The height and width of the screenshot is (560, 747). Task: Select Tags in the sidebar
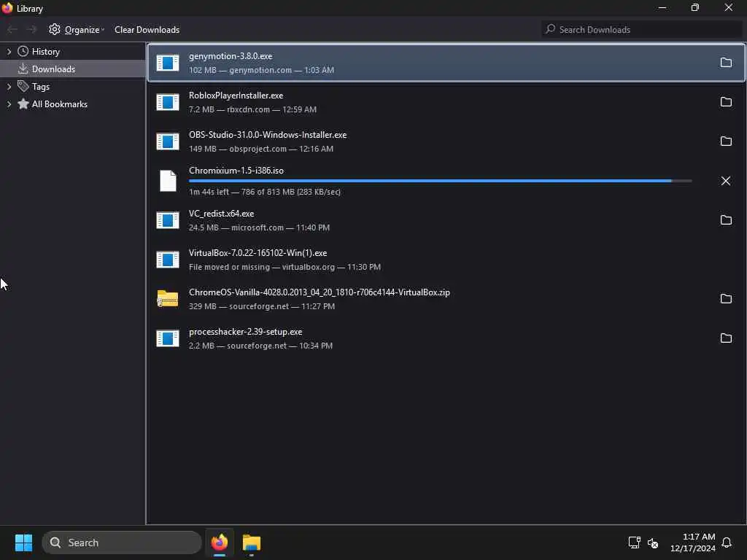click(x=73, y=86)
